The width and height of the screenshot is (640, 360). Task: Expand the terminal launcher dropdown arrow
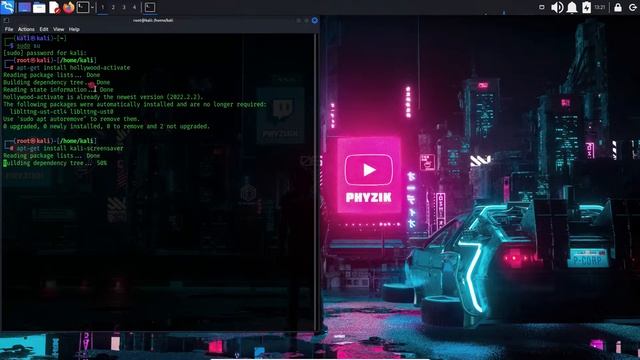tap(93, 7)
